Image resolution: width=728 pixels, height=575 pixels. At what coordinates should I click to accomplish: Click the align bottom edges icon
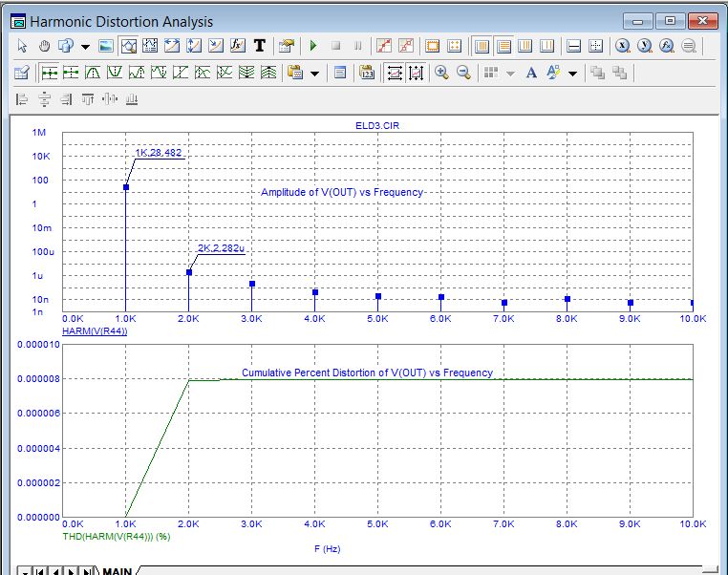[132, 99]
